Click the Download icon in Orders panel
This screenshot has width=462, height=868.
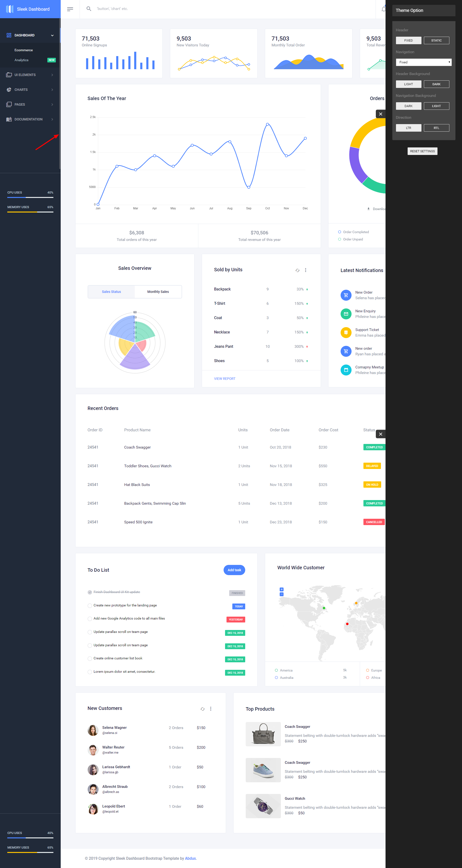pos(368,209)
